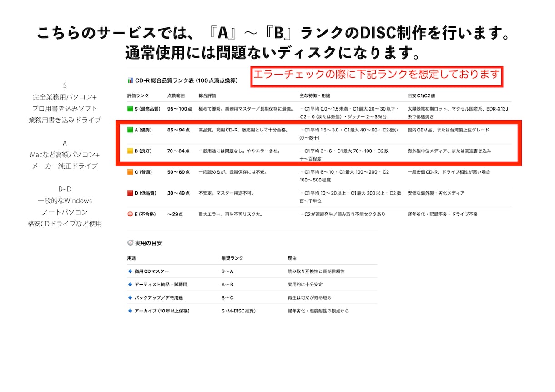
Task: Click the score range 50〜69 点
Action: pyautogui.click(x=178, y=172)
